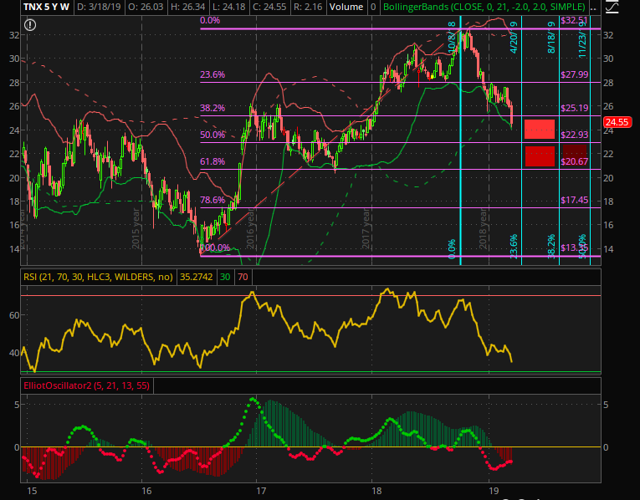Click the red RSI overbought value 70
This screenshot has height=500, width=640.
pos(243,277)
